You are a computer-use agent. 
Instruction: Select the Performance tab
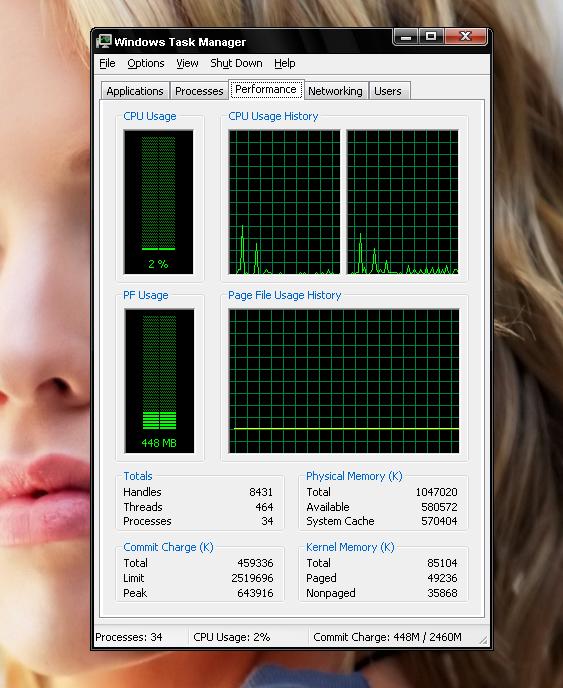point(266,90)
